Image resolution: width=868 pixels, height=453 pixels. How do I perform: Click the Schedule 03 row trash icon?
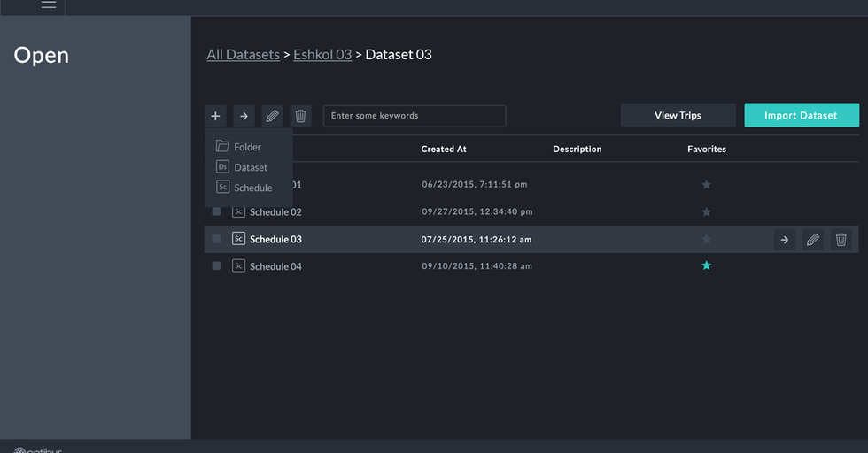click(x=841, y=240)
